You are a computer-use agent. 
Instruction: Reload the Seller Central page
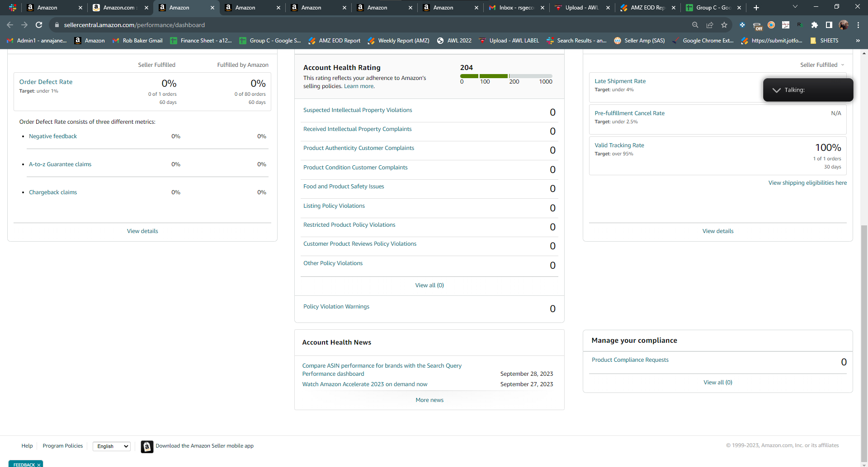[39, 25]
